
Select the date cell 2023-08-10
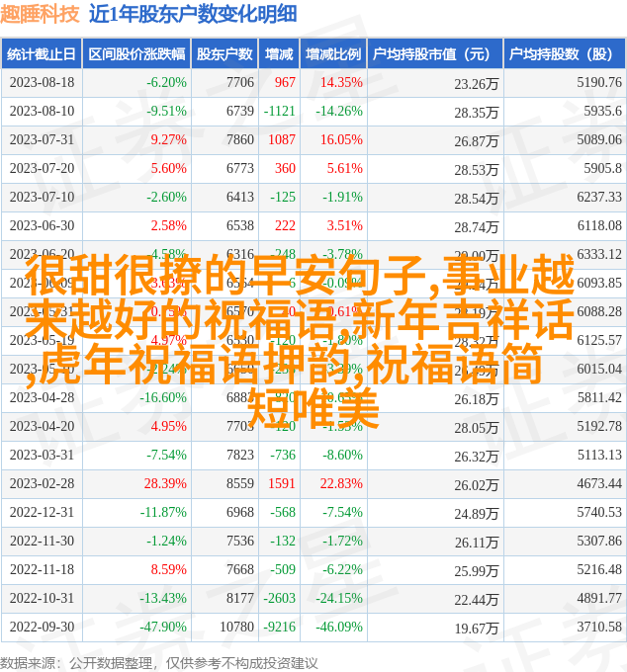tap(42, 111)
